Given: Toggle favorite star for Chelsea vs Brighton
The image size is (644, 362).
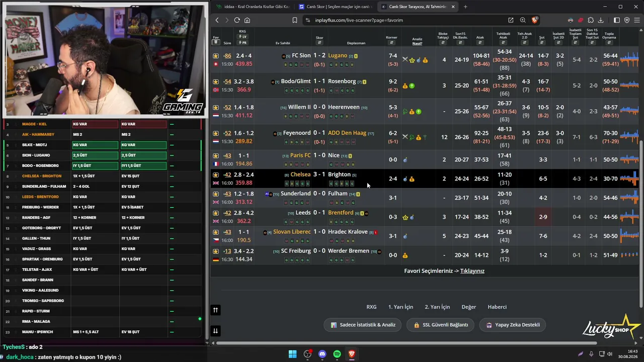Looking at the screenshot, I should [216, 175].
